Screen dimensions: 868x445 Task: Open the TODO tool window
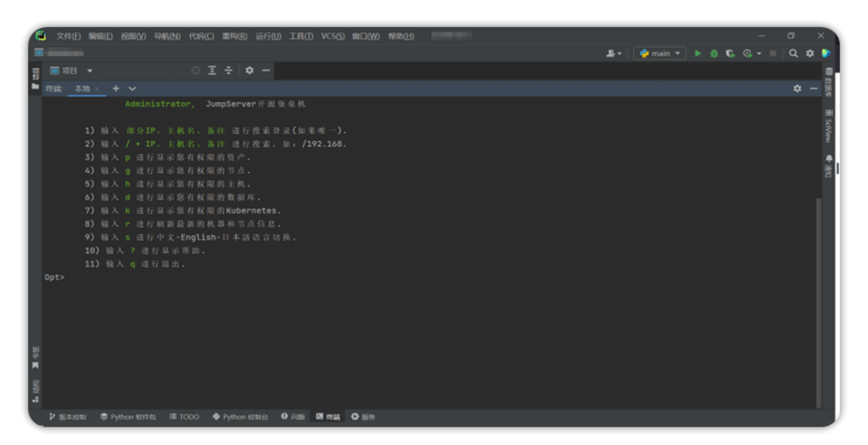[184, 416]
